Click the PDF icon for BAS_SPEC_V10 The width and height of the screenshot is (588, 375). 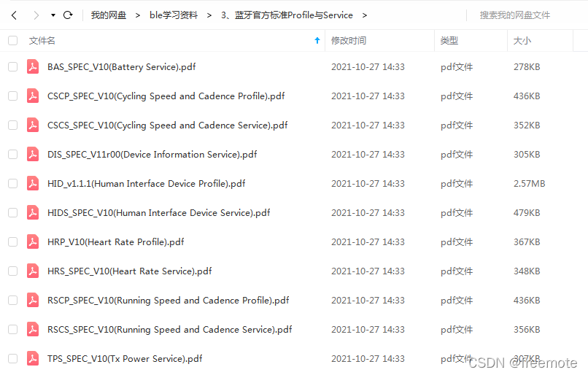click(33, 66)
